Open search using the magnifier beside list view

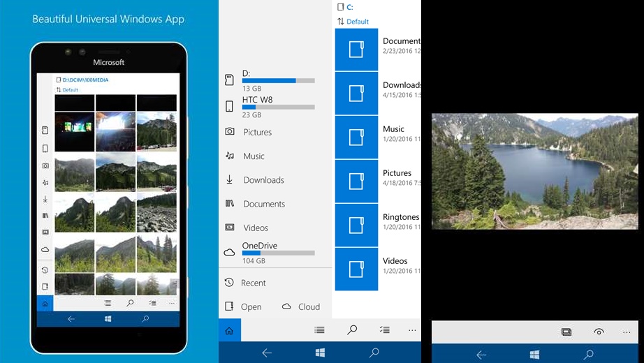(x=352, y=330)
